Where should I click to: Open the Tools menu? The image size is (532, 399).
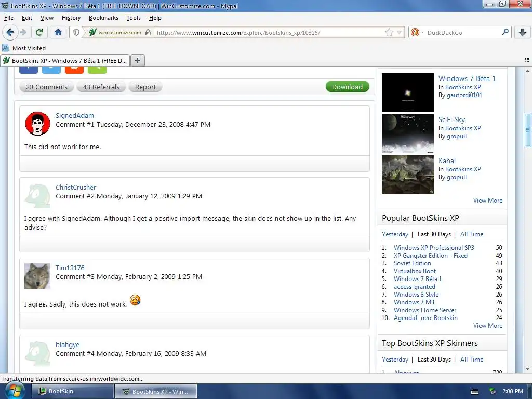[134, 18]
